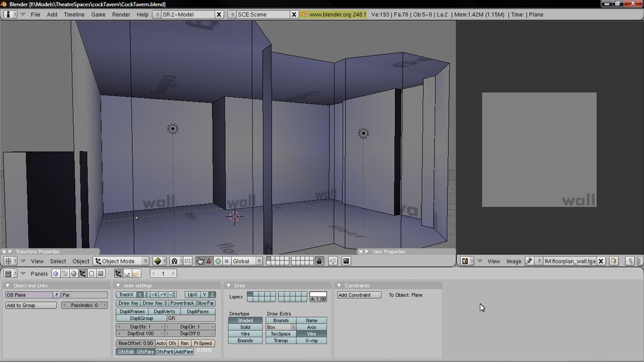
Task: Click the render image icon in 3D header
Action: pos(346,261)
